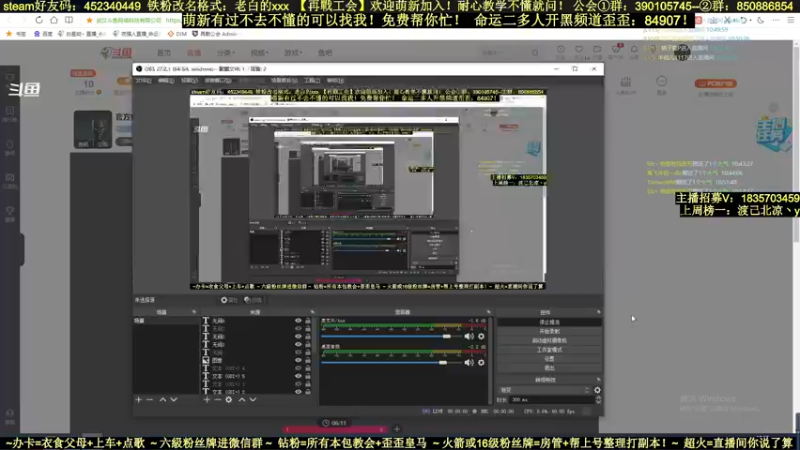The height and width of the screenshot is (450, 800).
Task: Open the OBS 视图 (View) menu
Action: [189, 81]
